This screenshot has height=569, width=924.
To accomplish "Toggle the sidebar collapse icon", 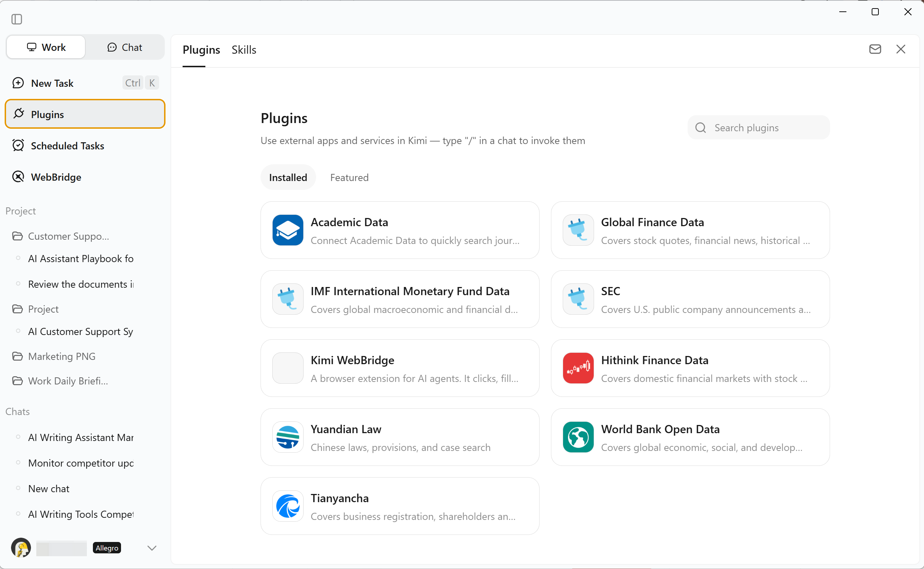I will [x=17, y=19].
